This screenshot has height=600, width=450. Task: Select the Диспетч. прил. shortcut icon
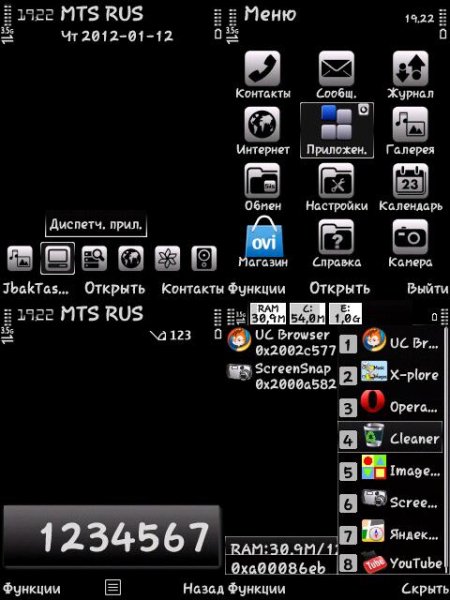(57, 258)
